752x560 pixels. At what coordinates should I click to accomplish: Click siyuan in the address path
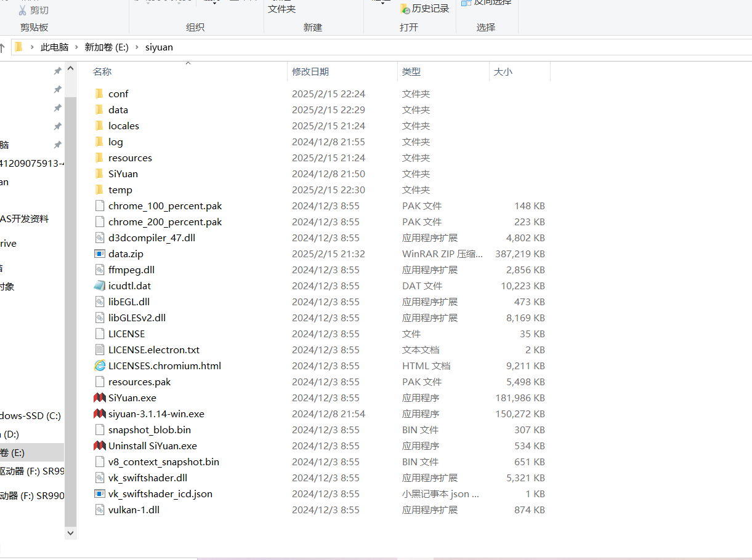point(159,47)
